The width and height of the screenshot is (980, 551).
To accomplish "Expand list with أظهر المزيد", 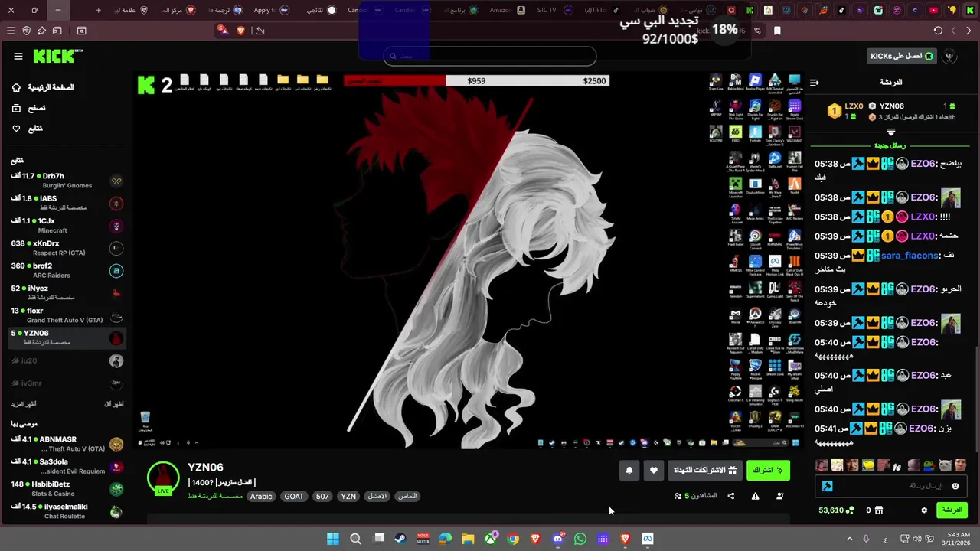I will (24, 403).
